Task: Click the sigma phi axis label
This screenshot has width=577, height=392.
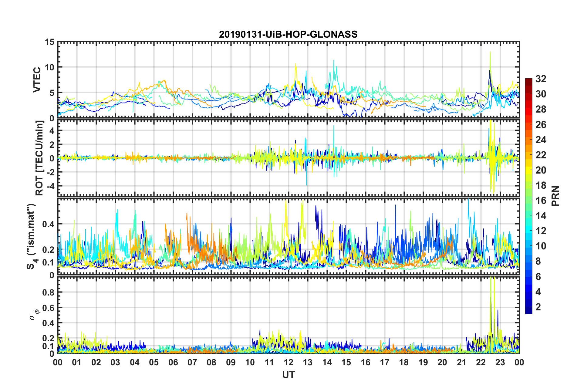Action: pos(34,315)
